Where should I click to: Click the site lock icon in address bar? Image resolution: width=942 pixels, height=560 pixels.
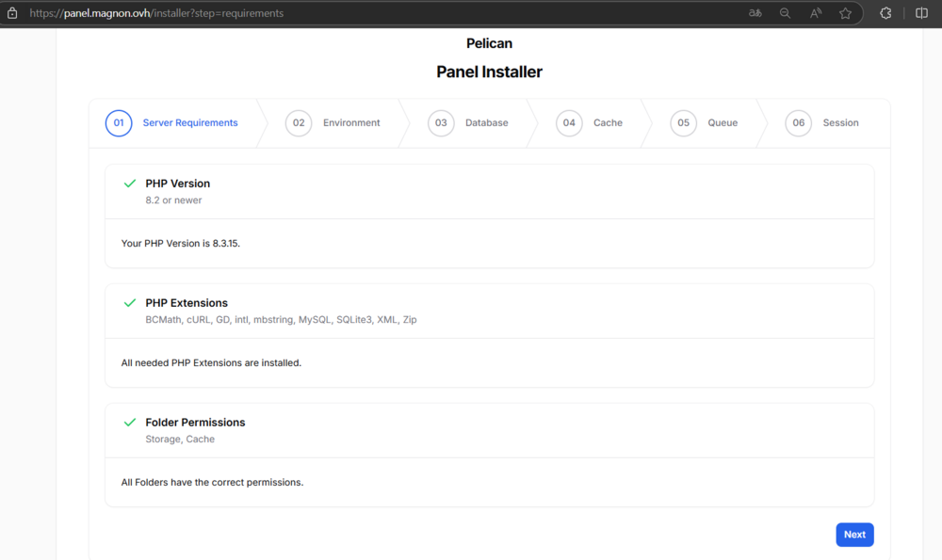pos(12,12)
